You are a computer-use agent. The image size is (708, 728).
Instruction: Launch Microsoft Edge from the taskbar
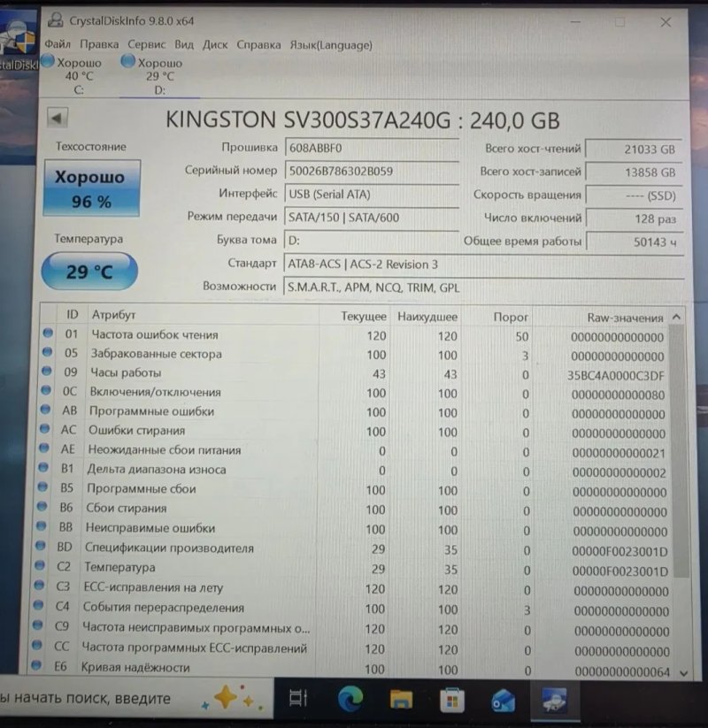350,699
